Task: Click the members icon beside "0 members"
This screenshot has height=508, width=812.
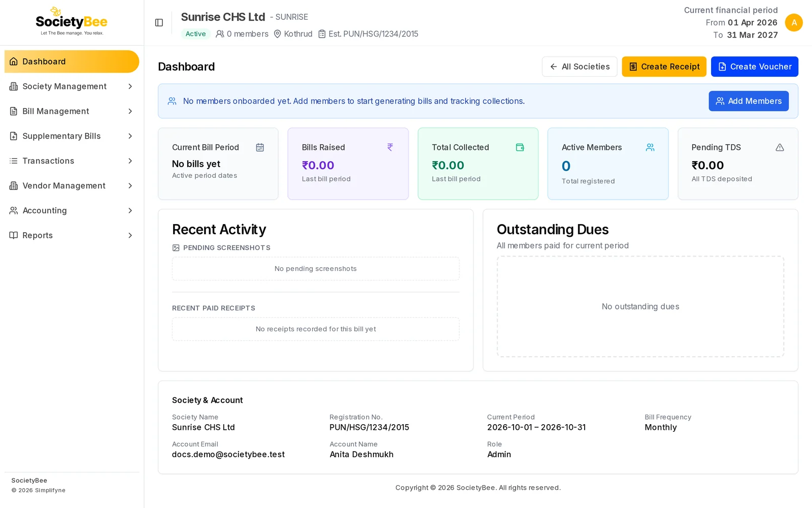Action: tap(220, 34)
